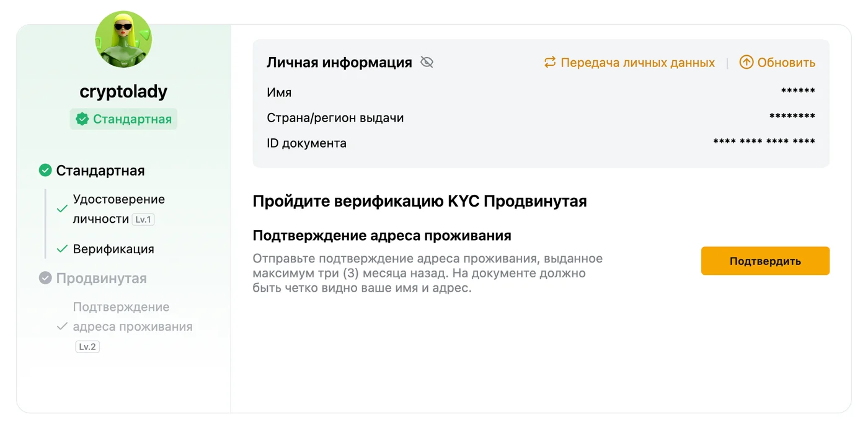Click checkmark next to Верификация
Image resolution: width=868 pixels, height=430 pixels.
[x=62, y=249]
